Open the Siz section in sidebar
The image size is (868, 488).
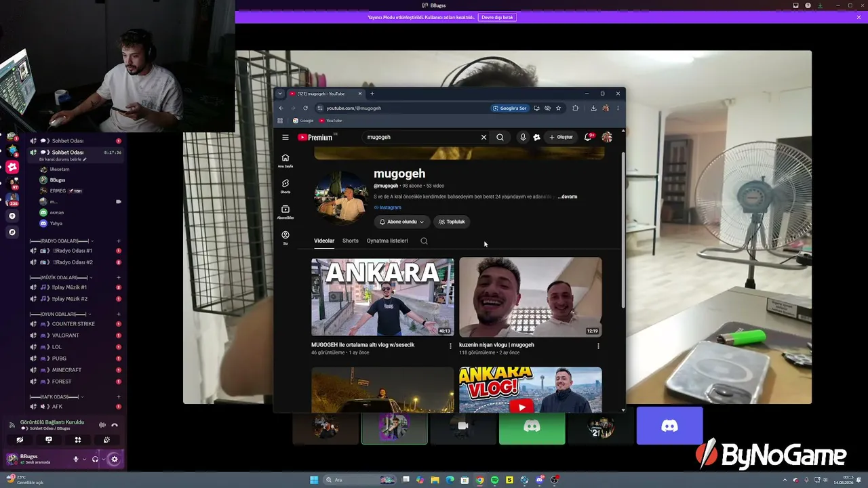[285, 238]
